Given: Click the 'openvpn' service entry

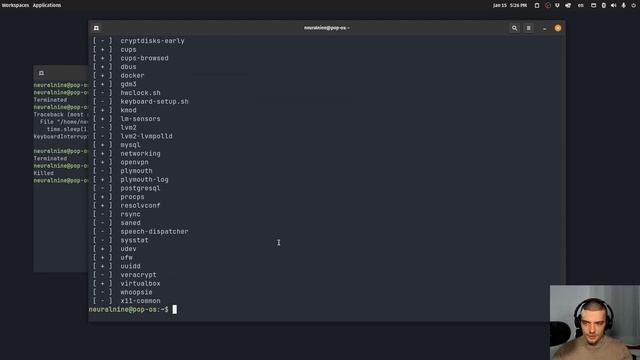Looking at the screenshot, I should pyautogui.click(x=134, y=162).
